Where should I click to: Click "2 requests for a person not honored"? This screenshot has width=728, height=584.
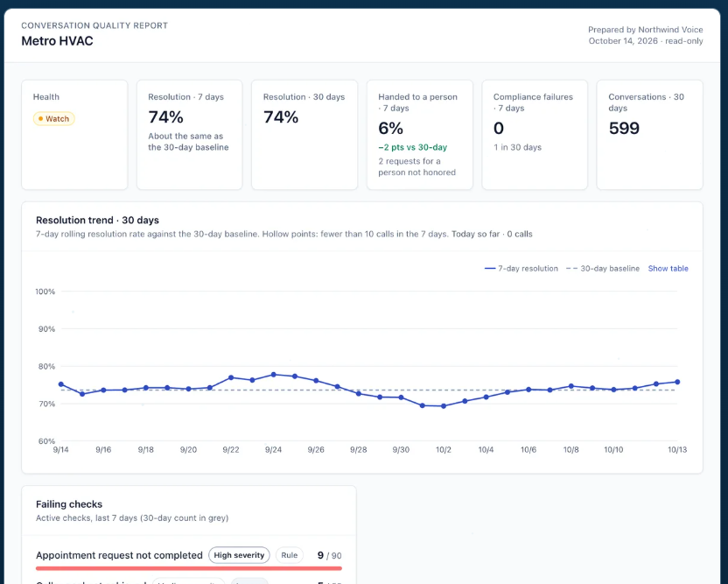[x=416, y=166]
